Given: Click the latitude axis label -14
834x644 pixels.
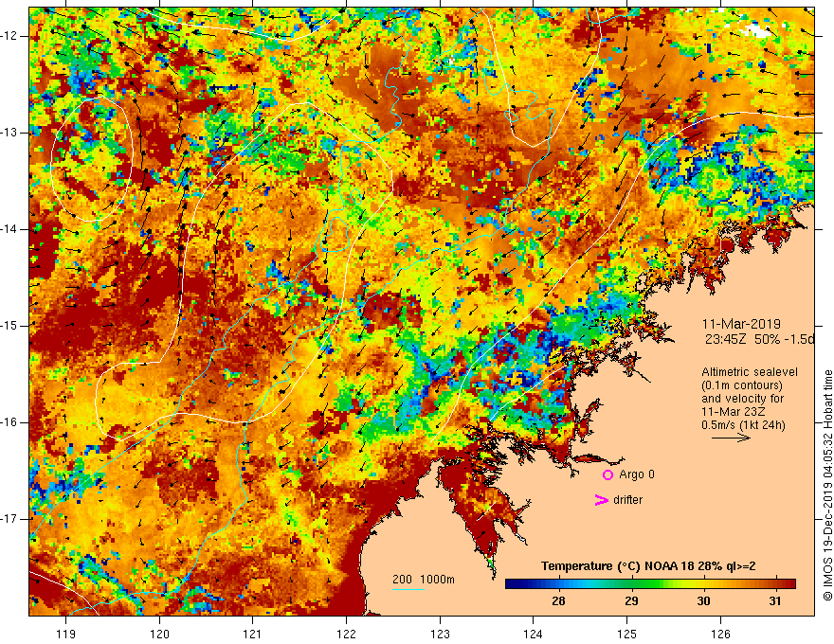Looking at the screenshot, I should (10, 229).
